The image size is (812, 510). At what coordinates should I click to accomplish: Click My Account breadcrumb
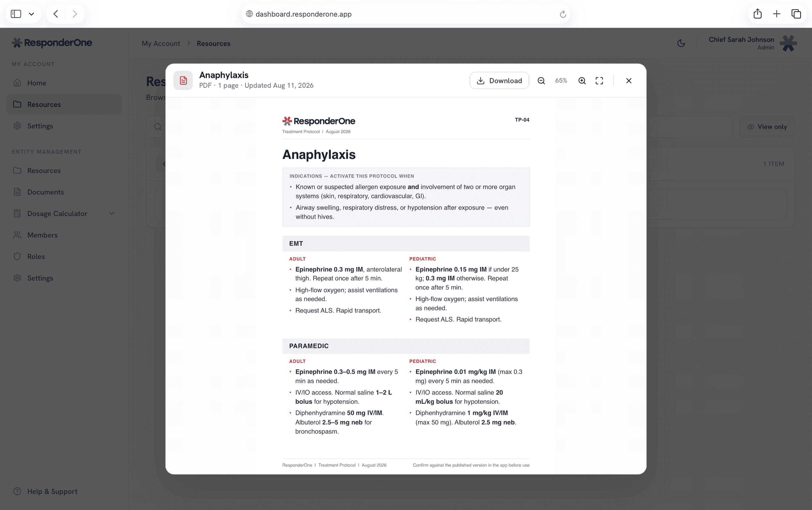point(161,44)
